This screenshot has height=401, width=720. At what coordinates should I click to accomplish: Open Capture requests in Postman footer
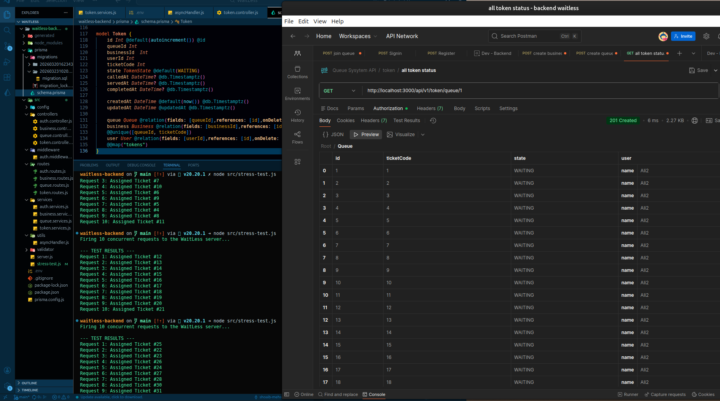[665, 395]
